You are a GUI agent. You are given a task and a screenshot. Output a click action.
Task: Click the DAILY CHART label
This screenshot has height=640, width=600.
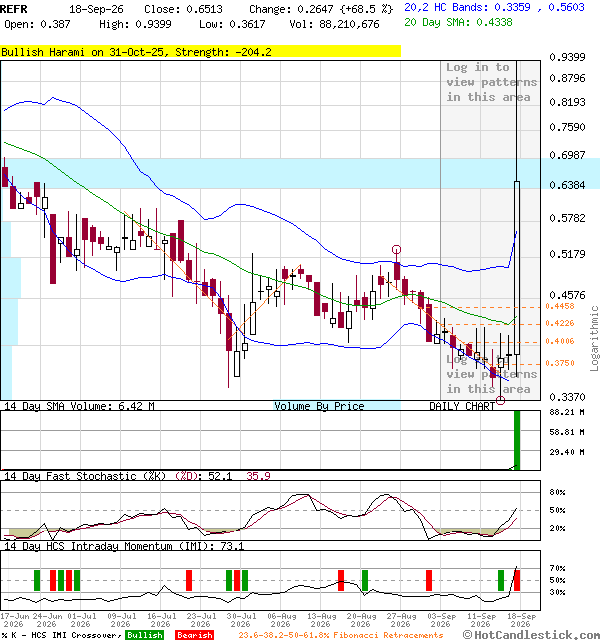coord(462,406)
